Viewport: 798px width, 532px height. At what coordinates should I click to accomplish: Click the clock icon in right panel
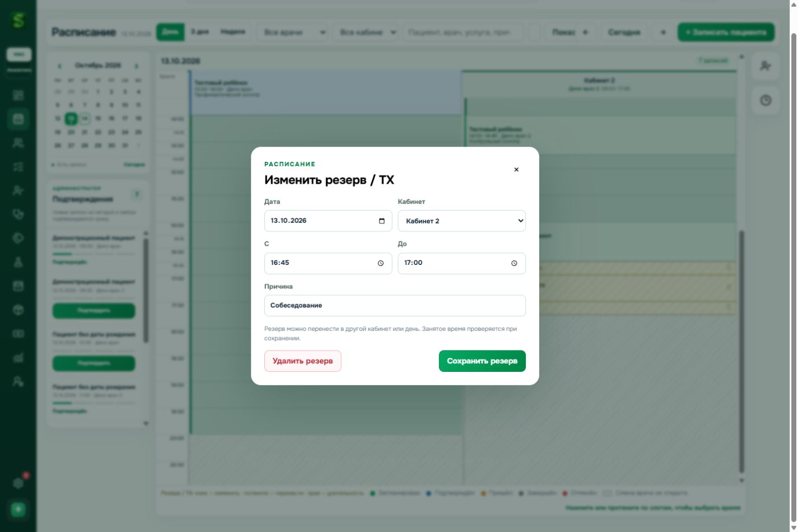pos(766,101)
